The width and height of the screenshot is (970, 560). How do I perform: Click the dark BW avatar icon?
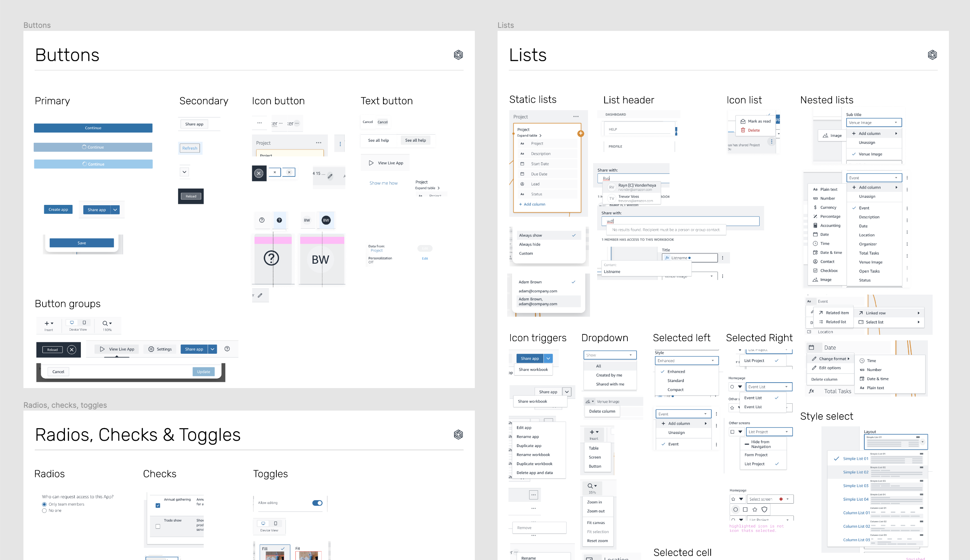pyautogui.click(x=326, y=220)
